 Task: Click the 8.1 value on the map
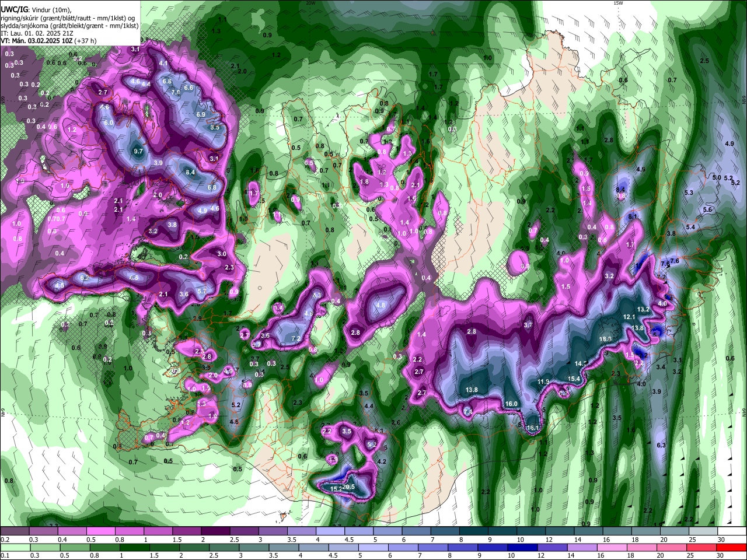pos(632,216)
